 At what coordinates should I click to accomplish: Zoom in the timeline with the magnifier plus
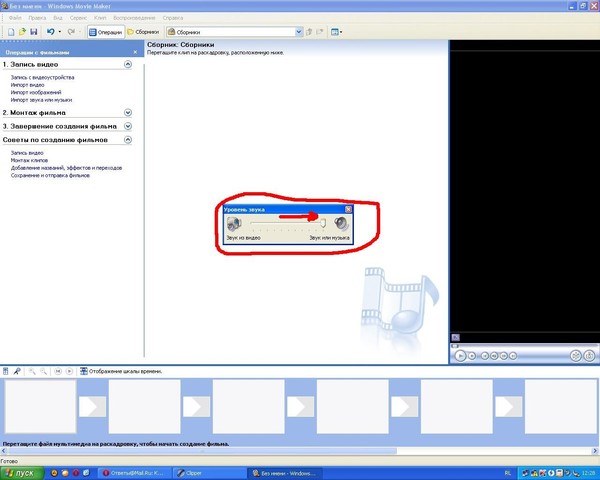coord(32,371)
